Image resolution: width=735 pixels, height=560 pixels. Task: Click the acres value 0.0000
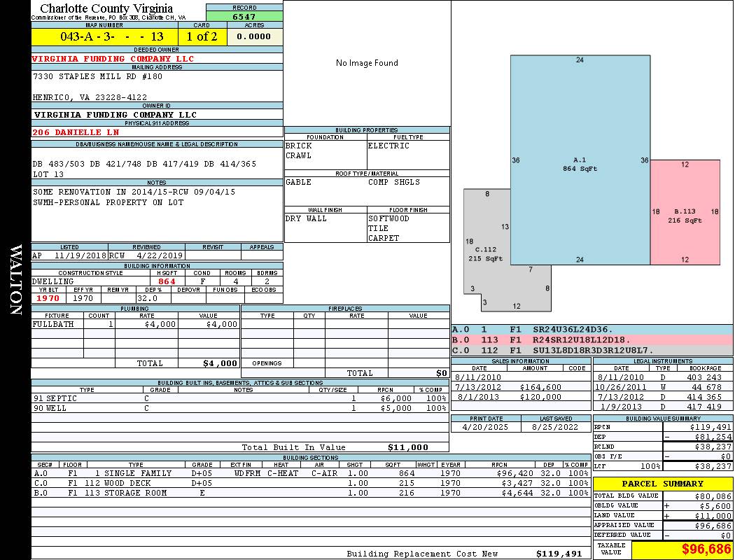click(x=253, y=36)
